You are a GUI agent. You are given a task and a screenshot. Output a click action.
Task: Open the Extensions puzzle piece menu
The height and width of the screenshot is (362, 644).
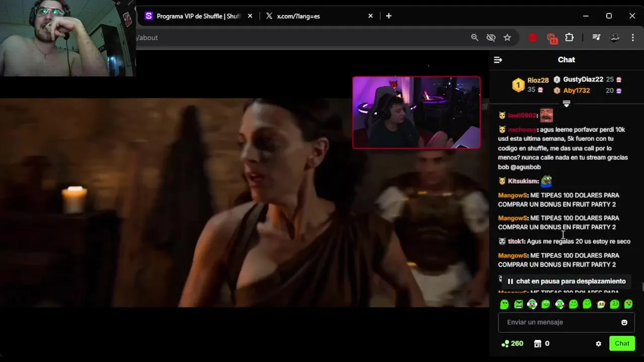click(x=570, y=37)
